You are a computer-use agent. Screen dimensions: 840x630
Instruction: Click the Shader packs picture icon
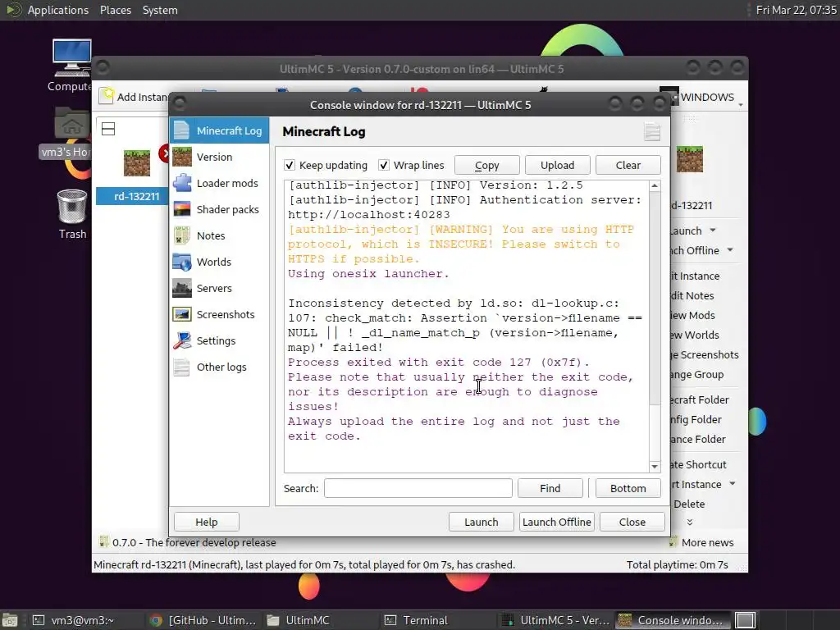pos(181,209)
